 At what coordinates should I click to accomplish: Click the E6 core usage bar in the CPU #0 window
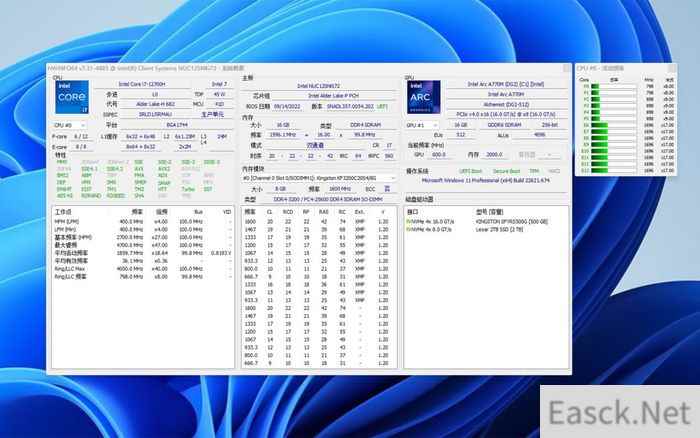click(x=613, y=125)
